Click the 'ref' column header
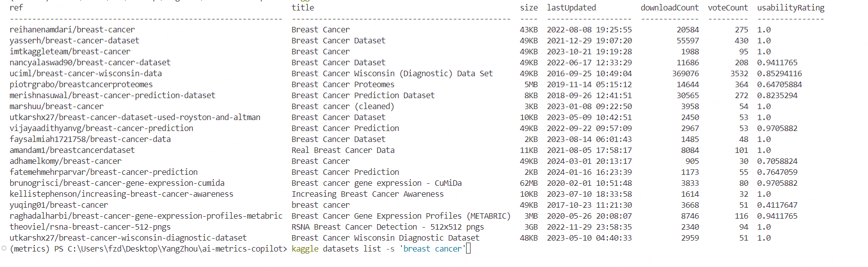The width and height of the screenshot is (868, 267). tap(16, 8)
